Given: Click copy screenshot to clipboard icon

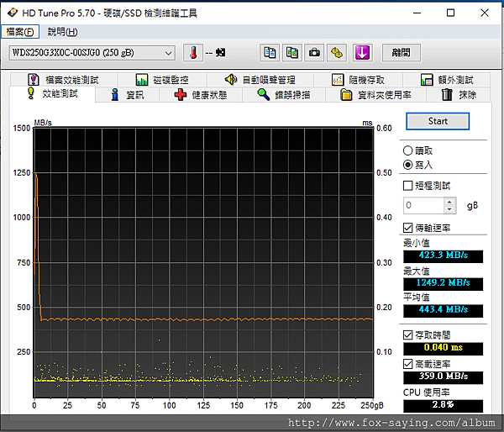Looking at the screenshot, I should [291, 53].
